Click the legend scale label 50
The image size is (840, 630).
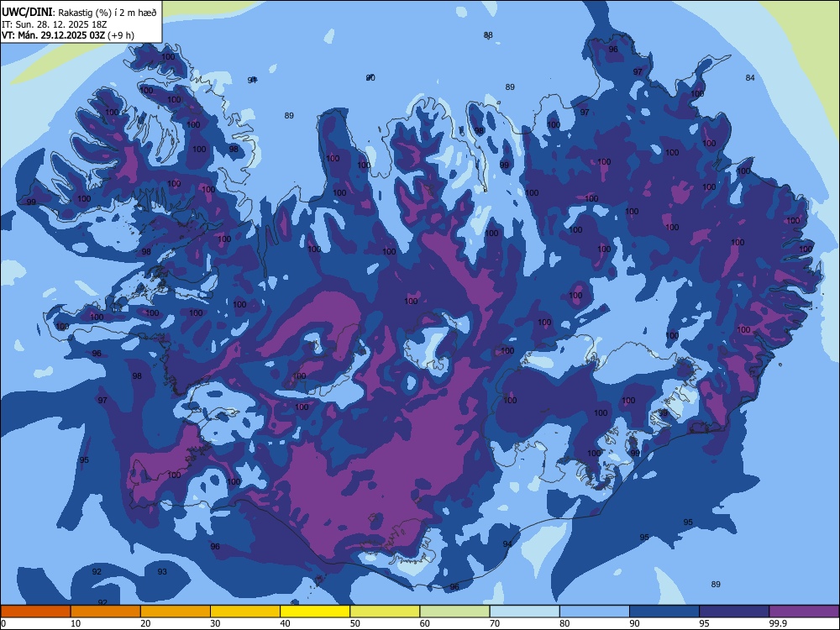[x=355, y=623]
